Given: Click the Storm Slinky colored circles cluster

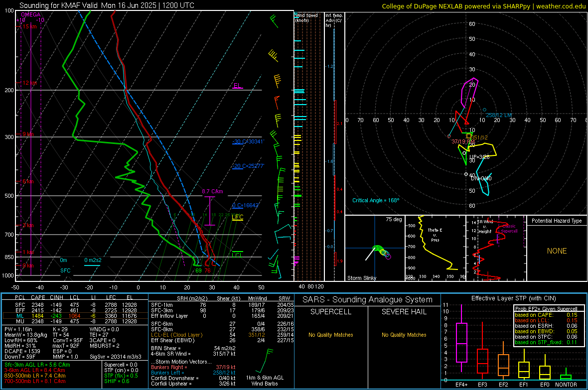Looking at the screenshot, I should (382, 251).
